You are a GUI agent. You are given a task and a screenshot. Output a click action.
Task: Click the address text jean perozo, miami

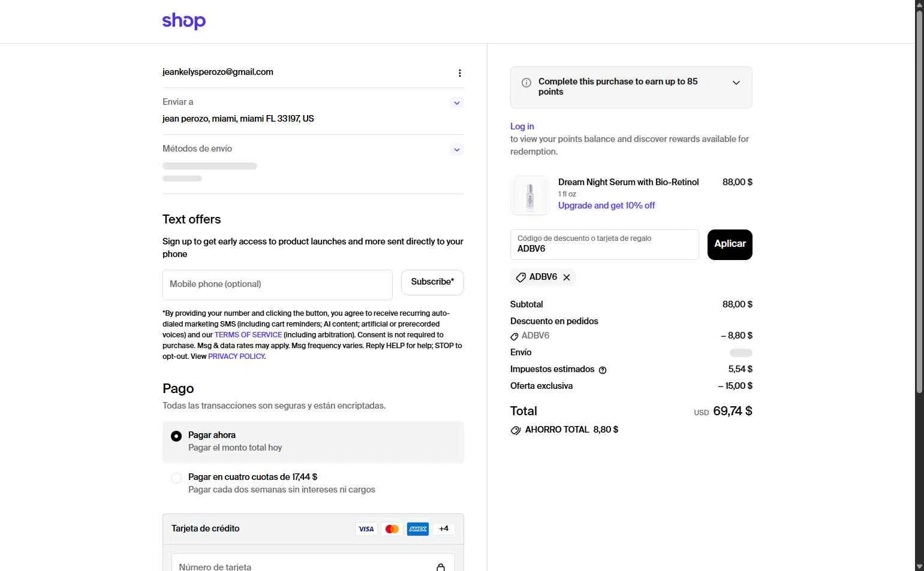(238, 119)
